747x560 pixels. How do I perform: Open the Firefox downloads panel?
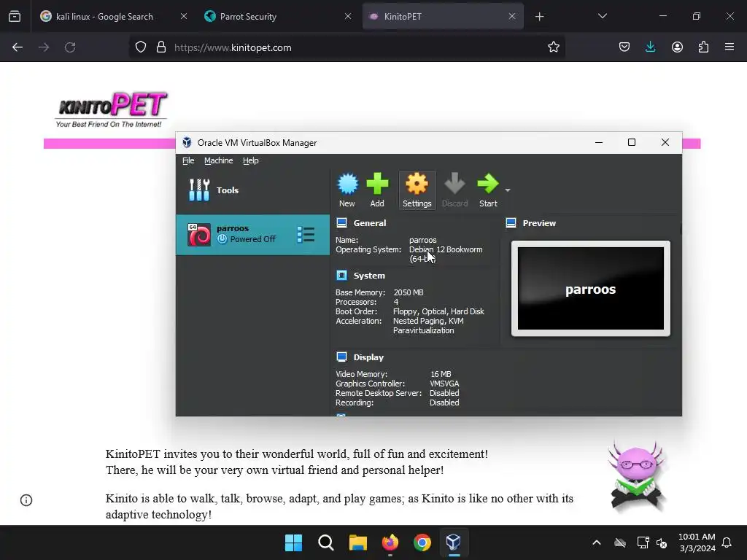pyautogui.click(x=650, y=47)
